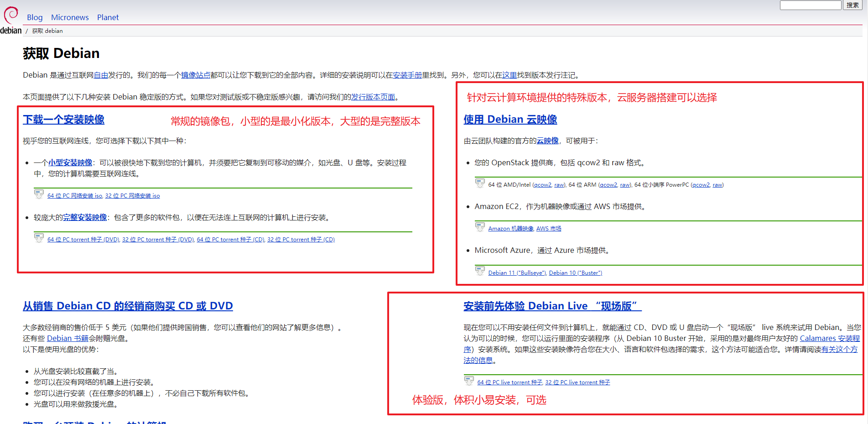Open the 发行版本页面 link
This screenshot has height=424, width=868.
click(373, 97)
